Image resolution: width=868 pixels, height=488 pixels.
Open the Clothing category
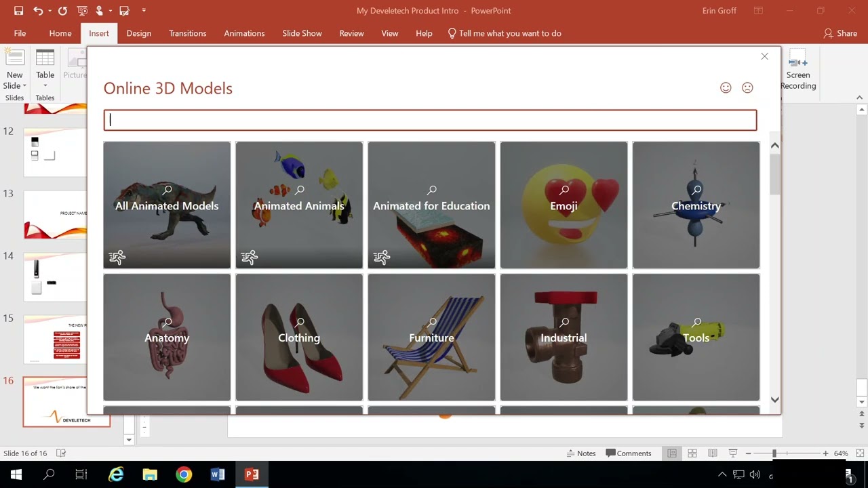(299, 337)
